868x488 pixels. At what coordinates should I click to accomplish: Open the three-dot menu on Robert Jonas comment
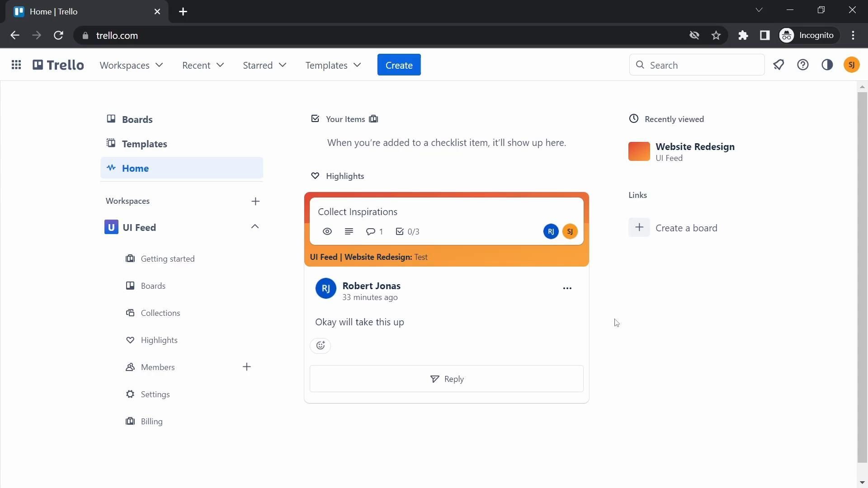coord(567,288)
